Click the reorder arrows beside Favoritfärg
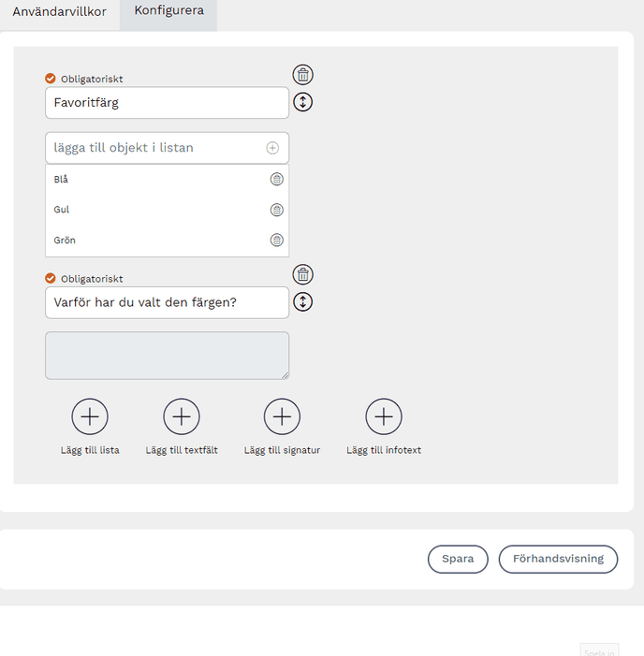The image size is (644, 656). click(x=302, y=102)
